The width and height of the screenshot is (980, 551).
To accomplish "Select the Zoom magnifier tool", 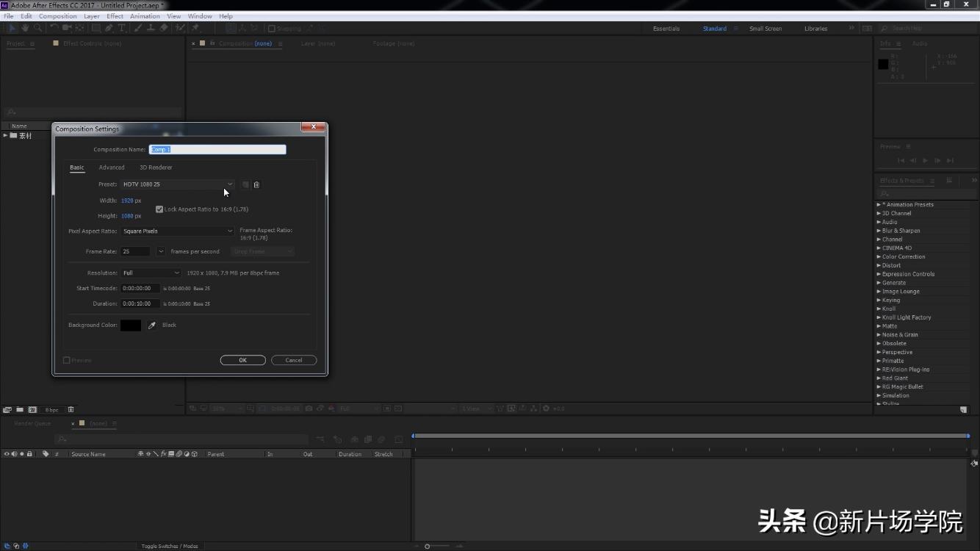I will 37,28.
